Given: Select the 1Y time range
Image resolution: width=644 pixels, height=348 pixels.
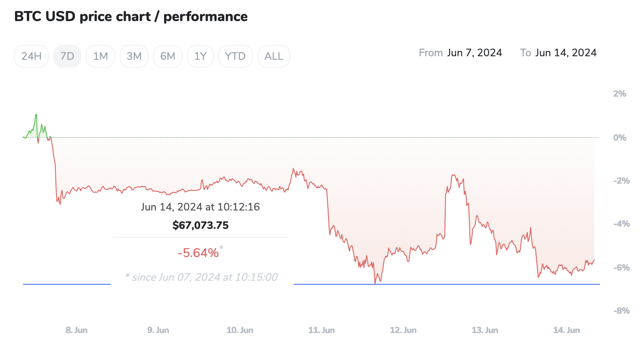Looking at the screenshot, I should coord(200,56).
